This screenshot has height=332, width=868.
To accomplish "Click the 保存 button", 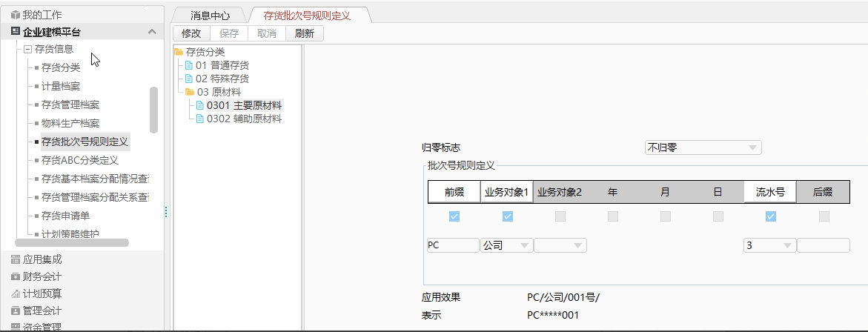I will coord(229,33).
